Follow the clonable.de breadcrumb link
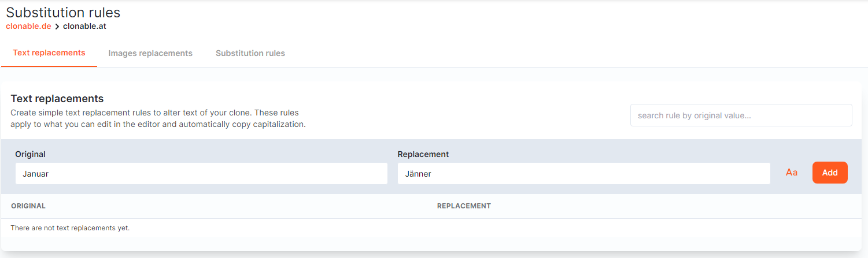Viewport: 868px width, 258px height. (x=28, y=27)
